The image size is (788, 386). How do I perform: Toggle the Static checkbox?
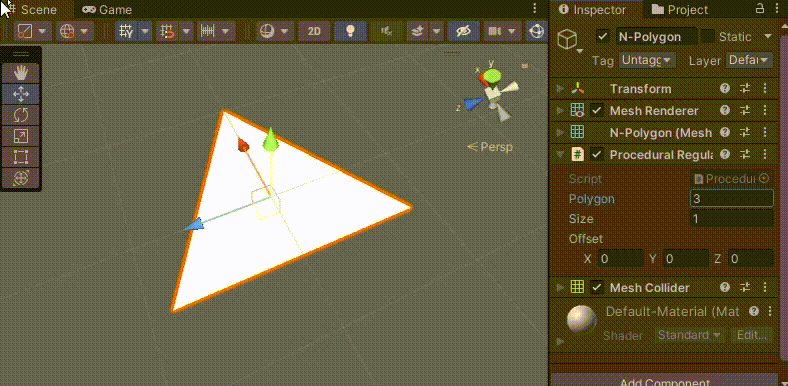(x=708, y=36)
